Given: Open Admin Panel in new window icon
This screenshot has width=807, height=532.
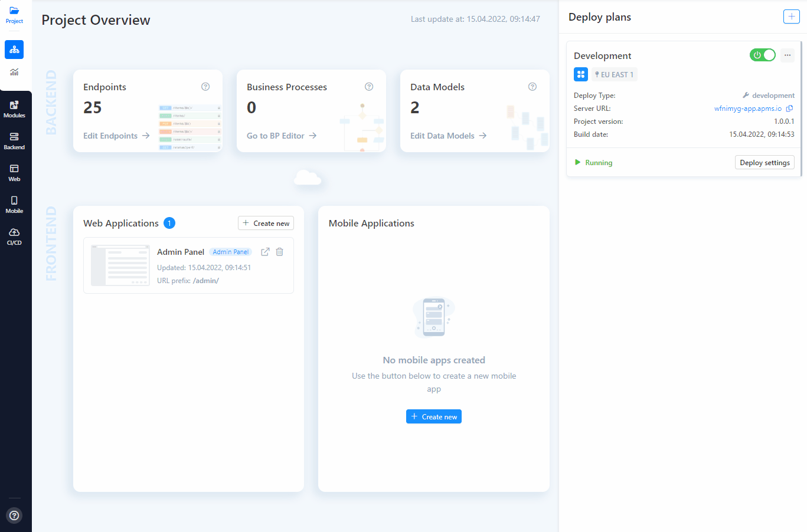Looking at the screenshot, I should pos(265,252).
